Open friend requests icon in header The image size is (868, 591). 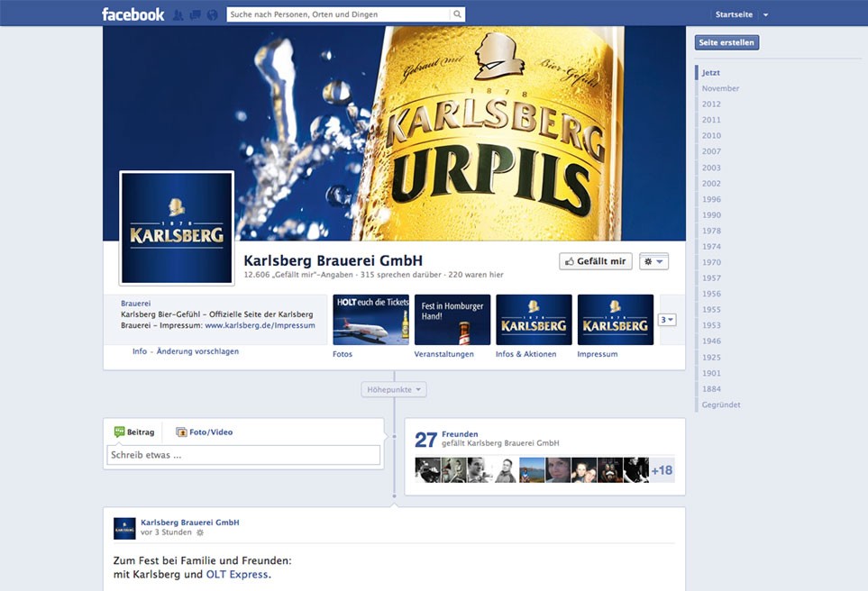[x=178, y=15]
